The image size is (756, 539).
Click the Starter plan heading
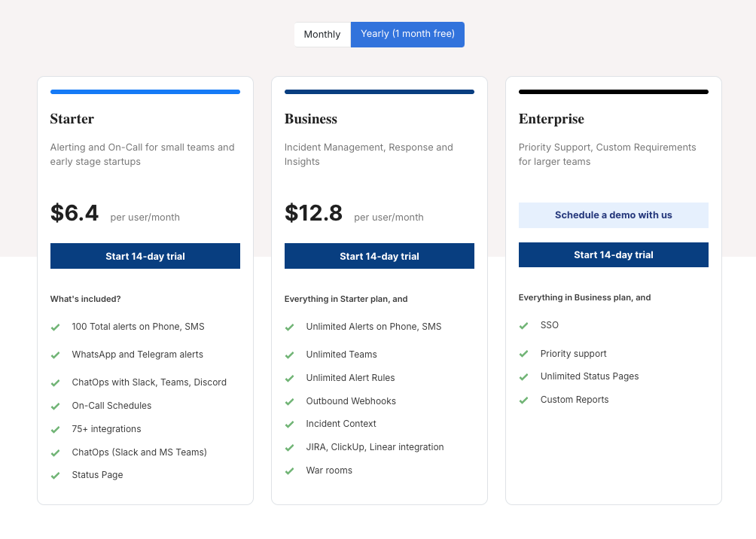72,119
